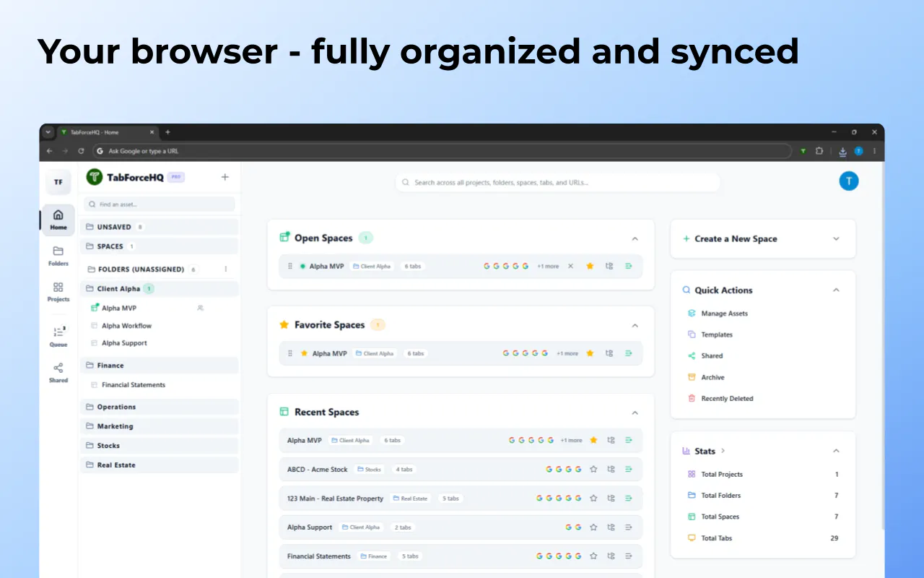Click the TF workspace avatar
924x578 pixels.
pos(58,182)
